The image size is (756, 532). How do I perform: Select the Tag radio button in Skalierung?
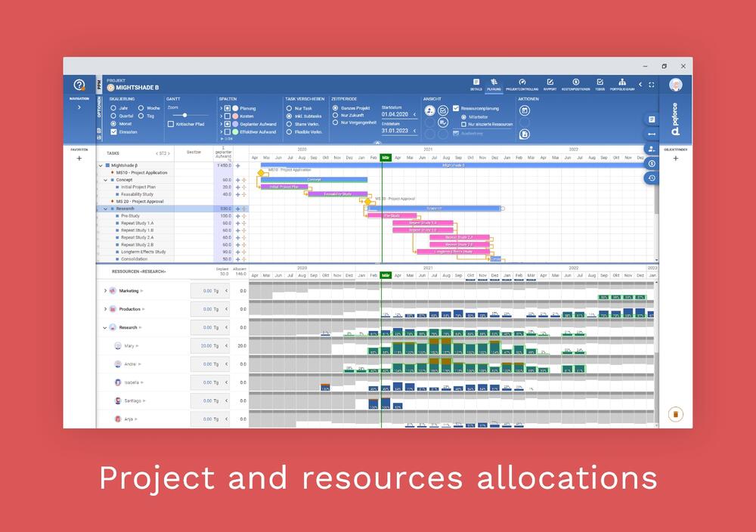(140, 115)
